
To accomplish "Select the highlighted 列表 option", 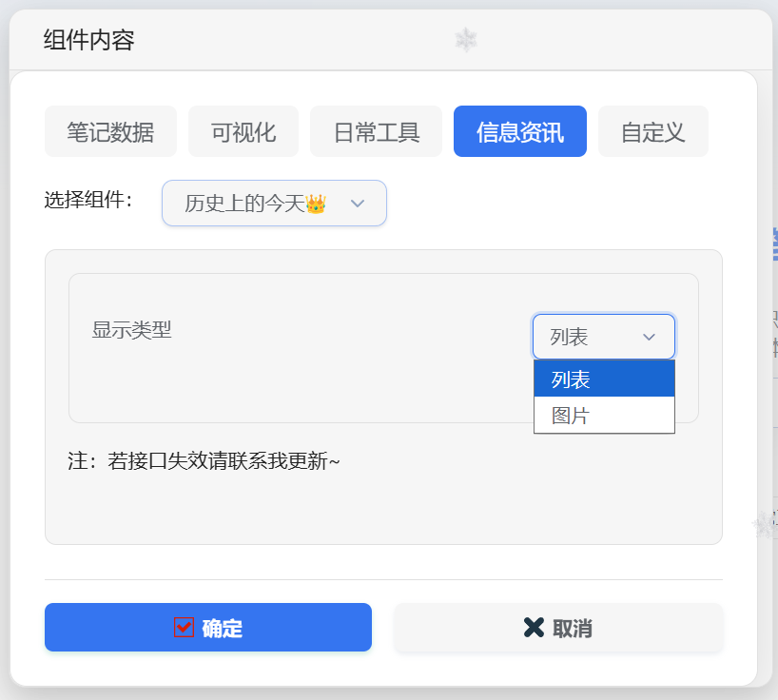I will click(604, 379).
